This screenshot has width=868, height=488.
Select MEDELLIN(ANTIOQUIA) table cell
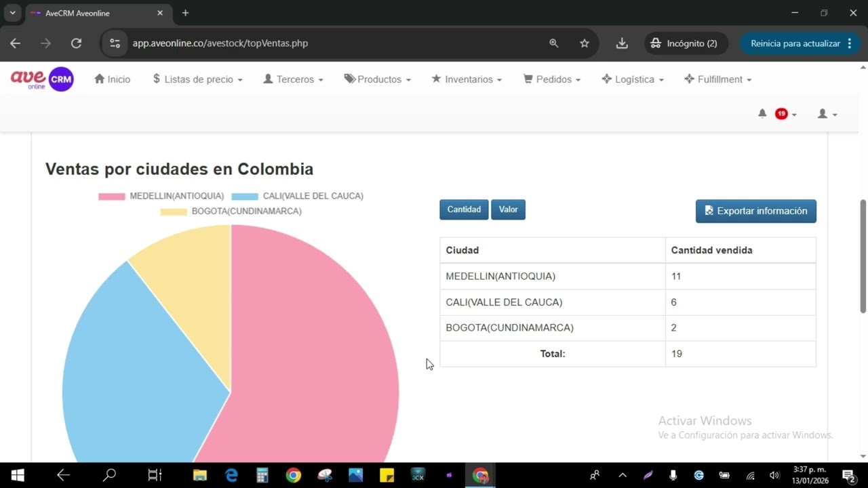coord(553,276)
